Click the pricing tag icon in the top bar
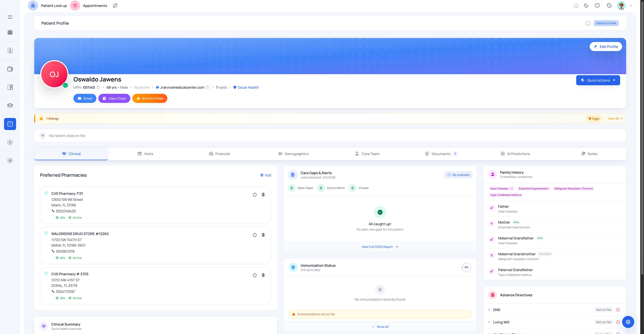644x334 pixels. [x=609, y=5]
